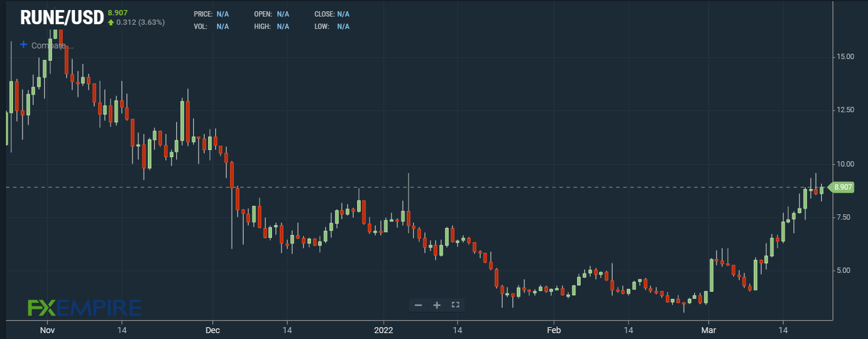Screen dimensions: 868x339
Task: Click the 10.00 price axis label
Action: pos(846,164)
